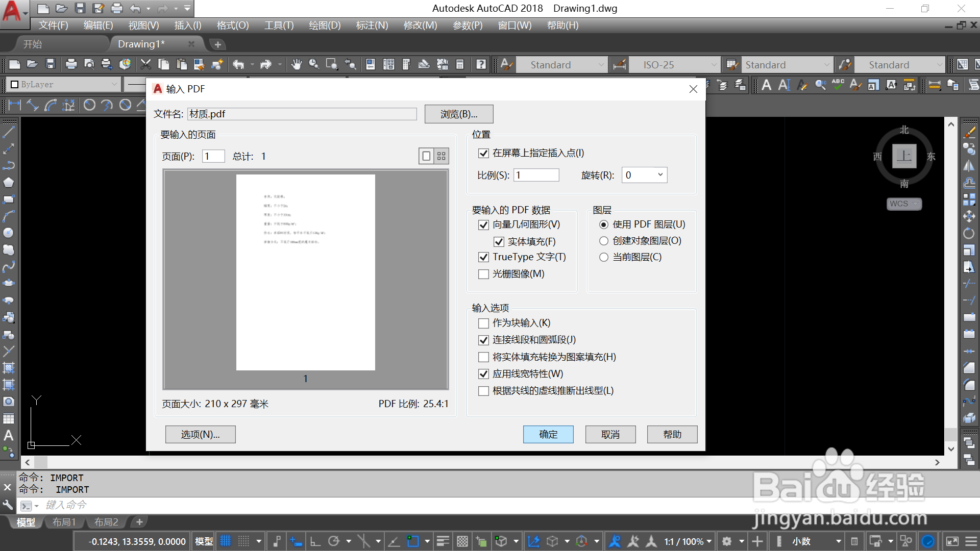Select the Move tool in right toolbar
The image size is (980, 551).
coord(969,216)
